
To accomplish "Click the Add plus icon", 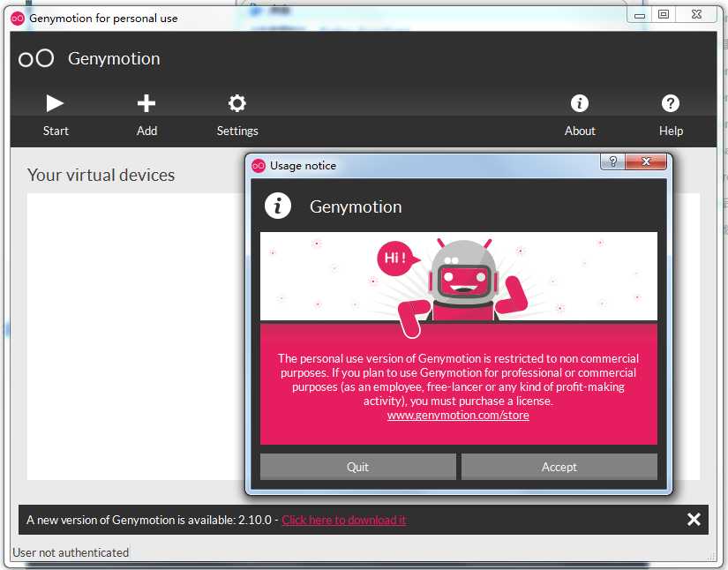I will tap(146, 103).
